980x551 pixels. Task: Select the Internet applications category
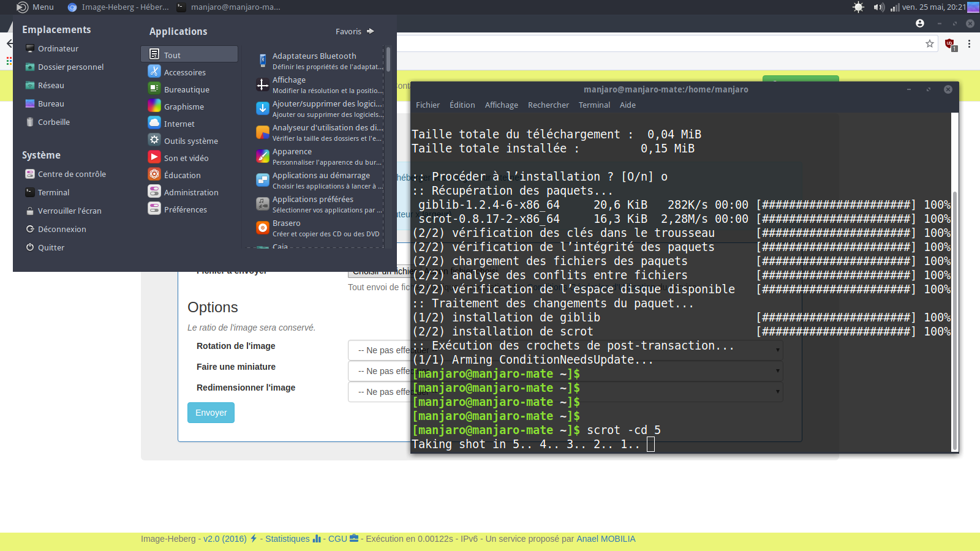(x=179, y=124)
